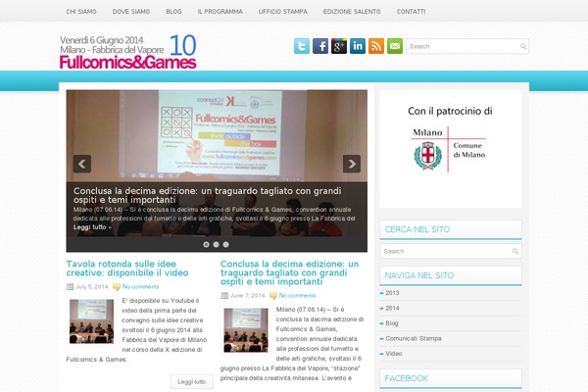Click 'Con il patrocinio di' text
Viewport: 588px width, 392px height.
(x=450, y=111)
